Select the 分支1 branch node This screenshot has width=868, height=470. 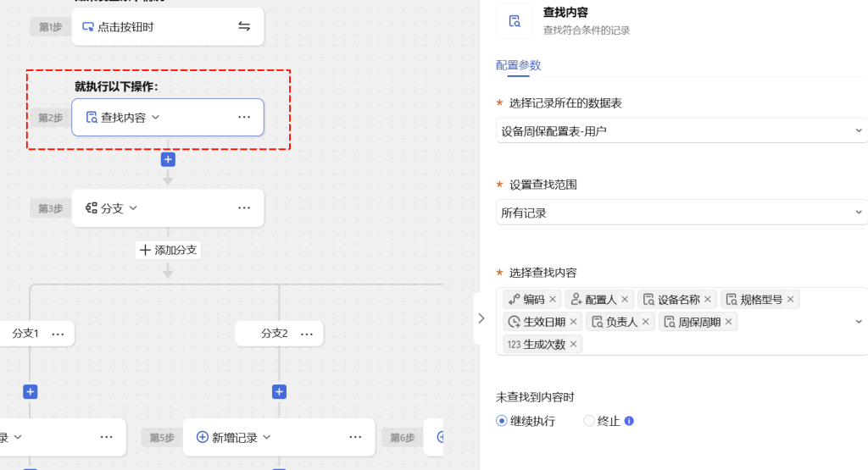36,334
